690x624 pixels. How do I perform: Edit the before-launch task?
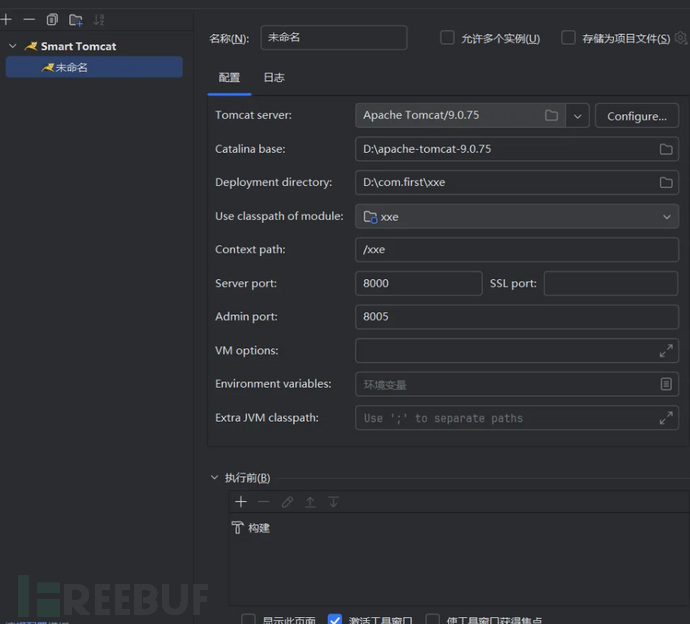click(287, 502)
